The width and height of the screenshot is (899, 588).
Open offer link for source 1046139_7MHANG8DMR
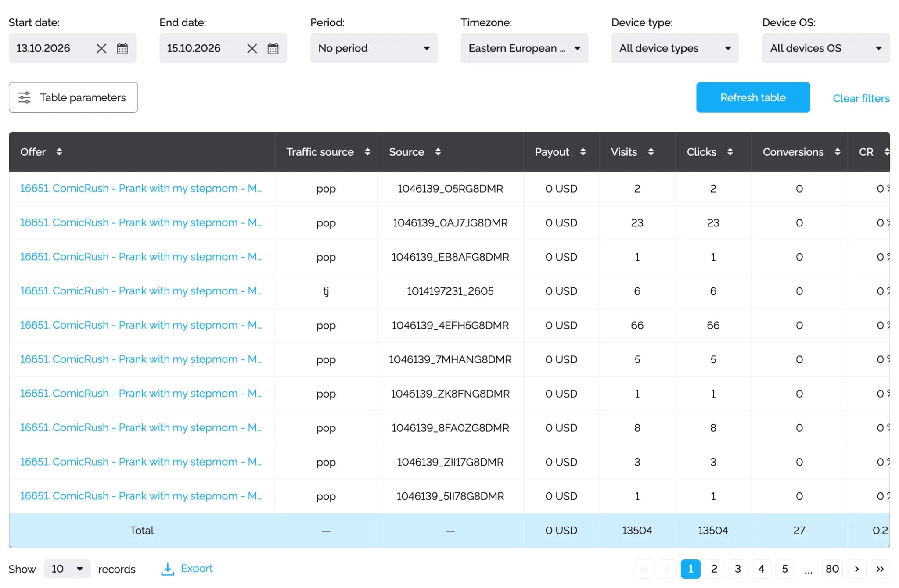pos(141,359)
